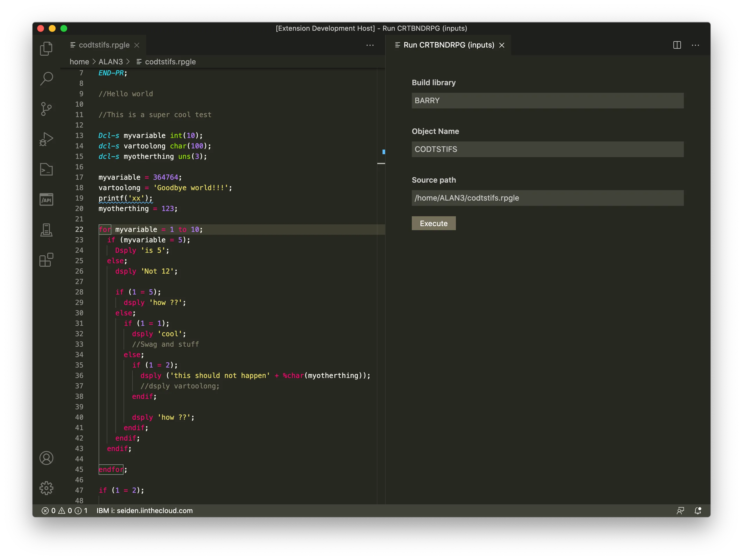Open more actions for right editor group
Image resolution: width=743 pixels, height=560 pixels.
click(x=695, y=45)
